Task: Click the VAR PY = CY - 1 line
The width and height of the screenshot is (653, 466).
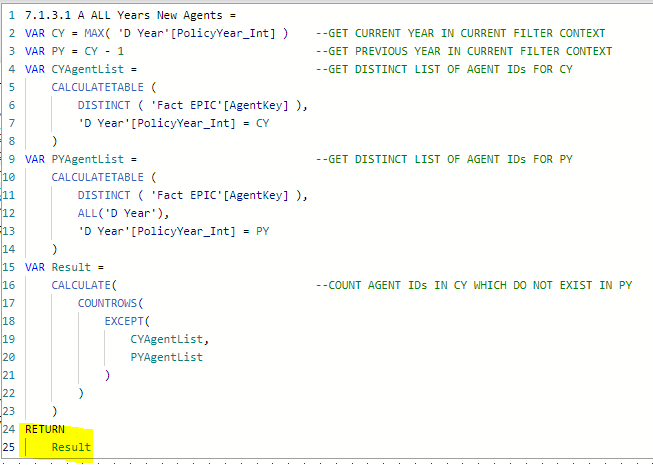Action: pyautogui.click(x=75, y=51)
